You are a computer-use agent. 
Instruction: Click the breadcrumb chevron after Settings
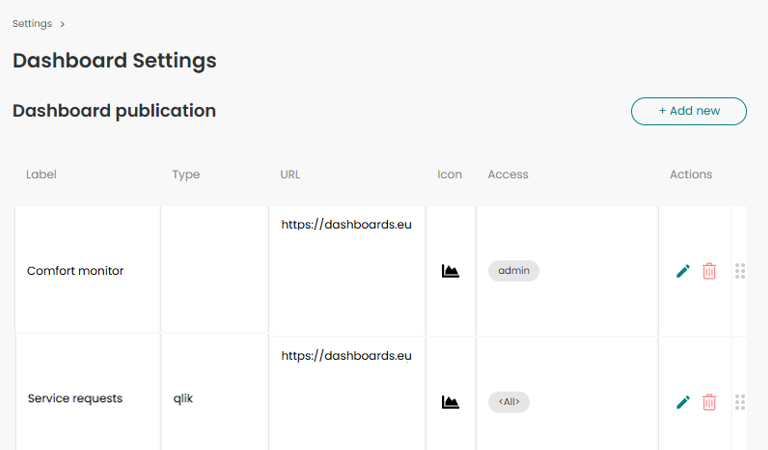pos(62,24)
